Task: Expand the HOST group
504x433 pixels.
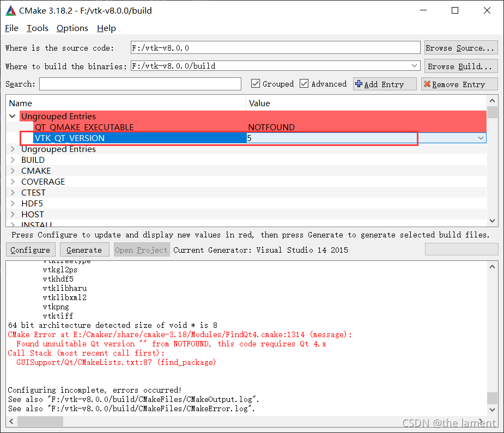Action: pyautogui.click(x=13, y=215)
